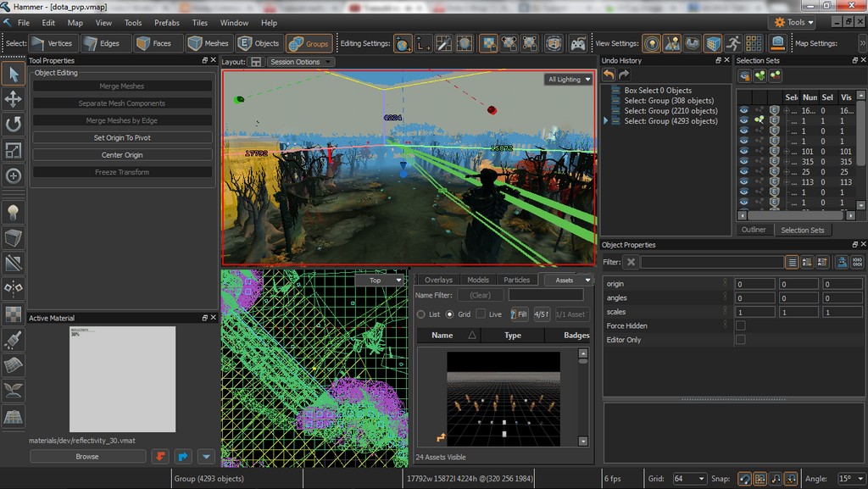Pick the Rotate tool in the left toolbar
This screenshot has height=489, width=868.
14,125
